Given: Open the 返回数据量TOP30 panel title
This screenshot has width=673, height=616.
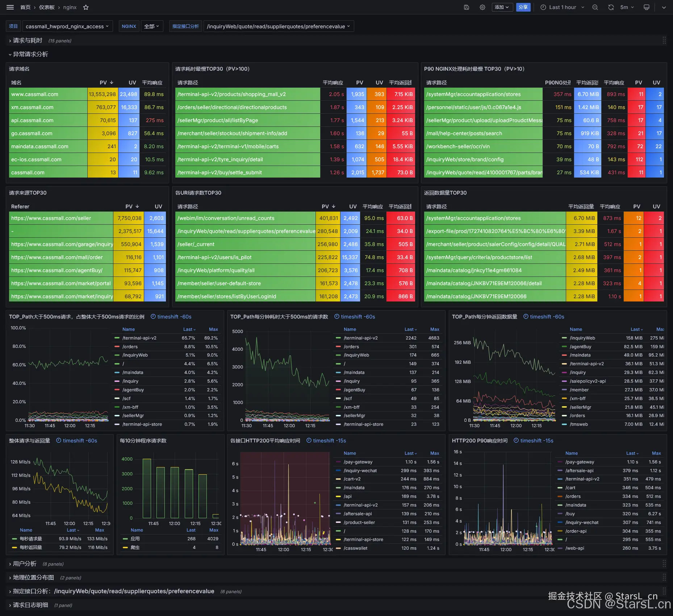Looking at the screenshot, I should click(x=445, y=193).
